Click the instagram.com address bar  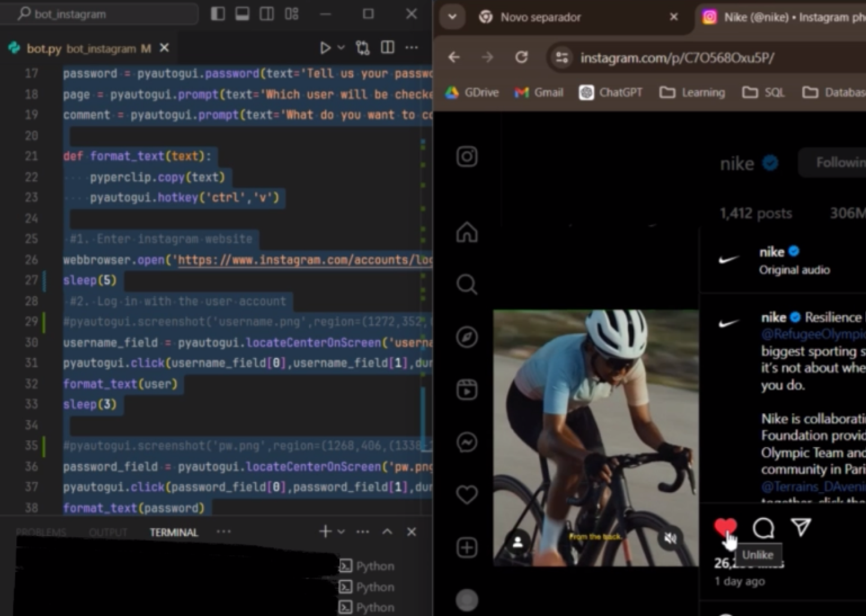pos(677,58)
